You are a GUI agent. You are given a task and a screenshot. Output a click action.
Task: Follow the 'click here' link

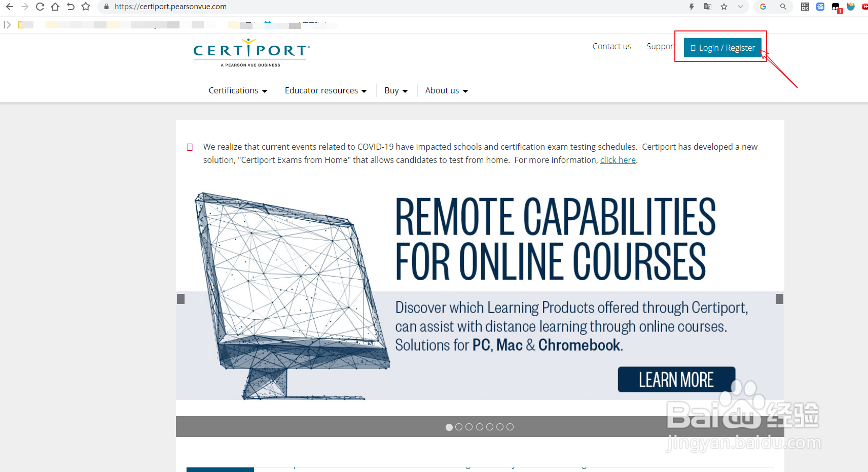coord(618,160)
